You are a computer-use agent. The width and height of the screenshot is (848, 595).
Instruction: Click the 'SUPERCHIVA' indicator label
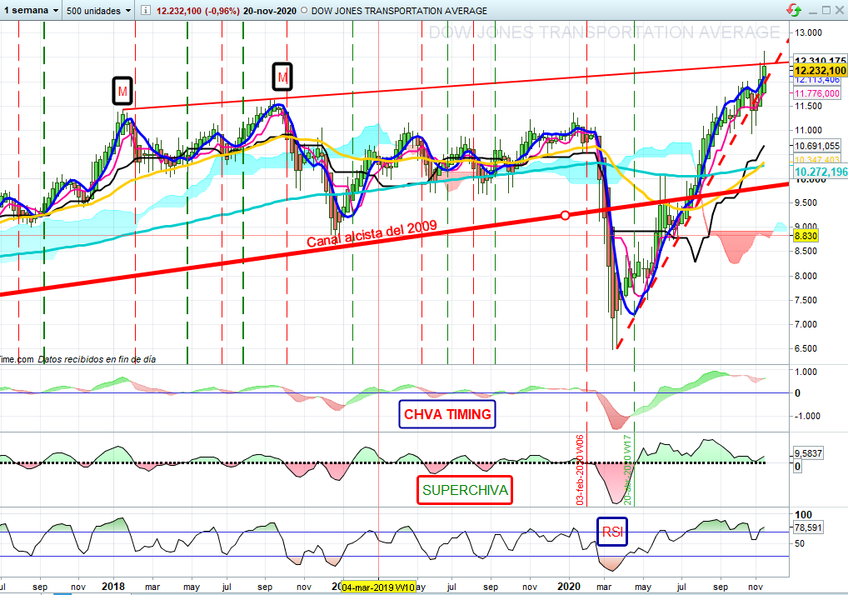pyautogui.click(x=465, y=490)
